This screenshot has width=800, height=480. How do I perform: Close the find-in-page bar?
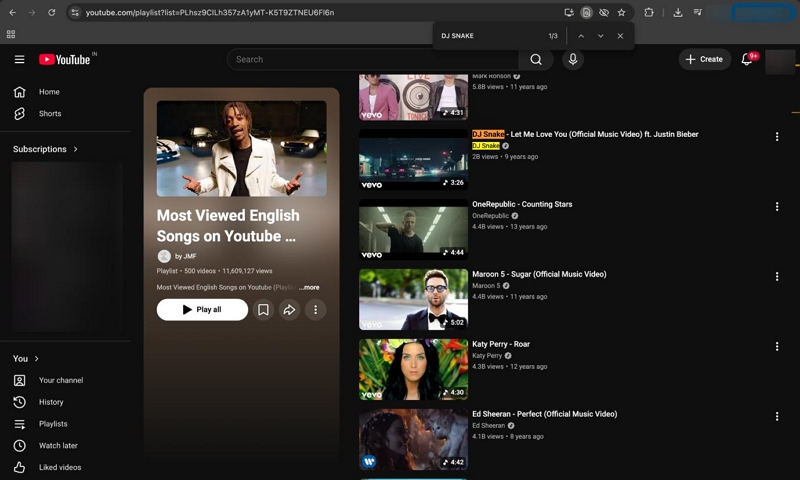(620, 36)
